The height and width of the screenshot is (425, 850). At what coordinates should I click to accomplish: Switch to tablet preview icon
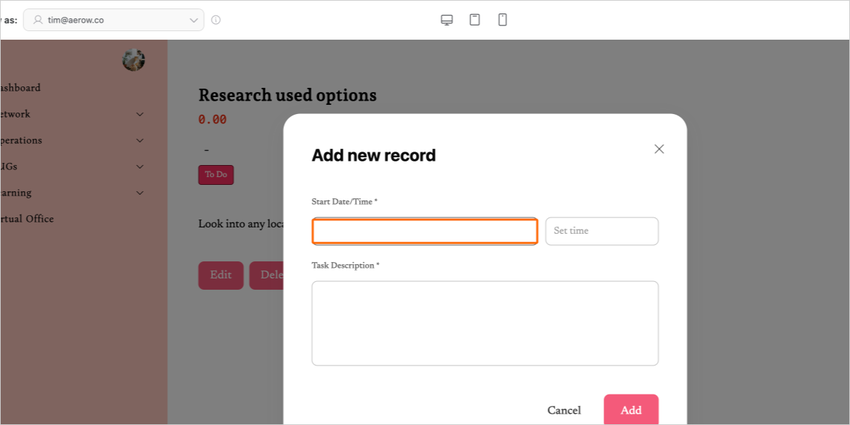[x=475, y=20]
